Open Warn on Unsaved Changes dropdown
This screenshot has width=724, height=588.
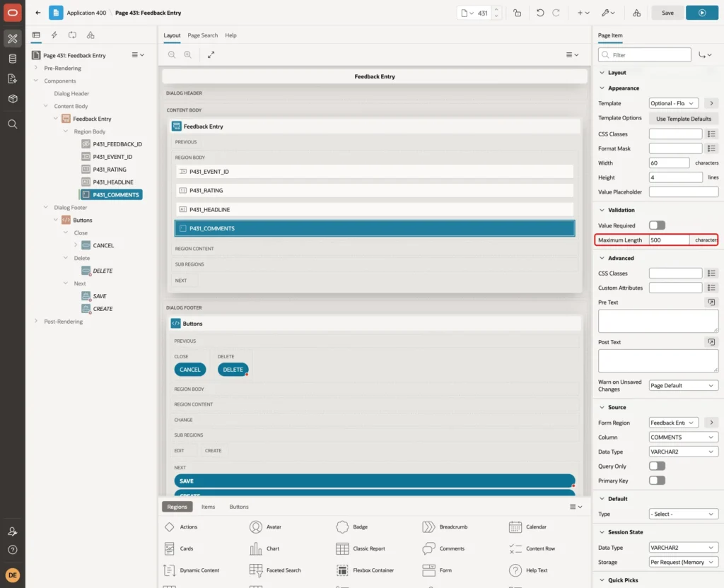click(684, 386)
